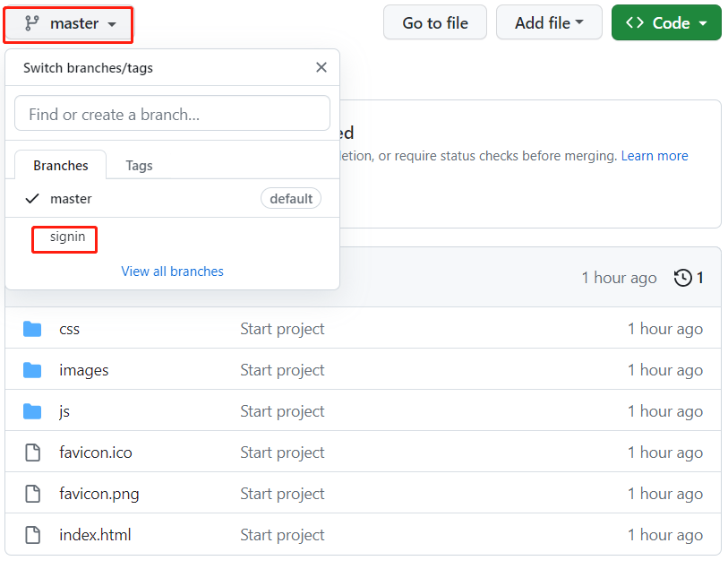Open the master branch selector dropdown

click(x=69, y=23)
